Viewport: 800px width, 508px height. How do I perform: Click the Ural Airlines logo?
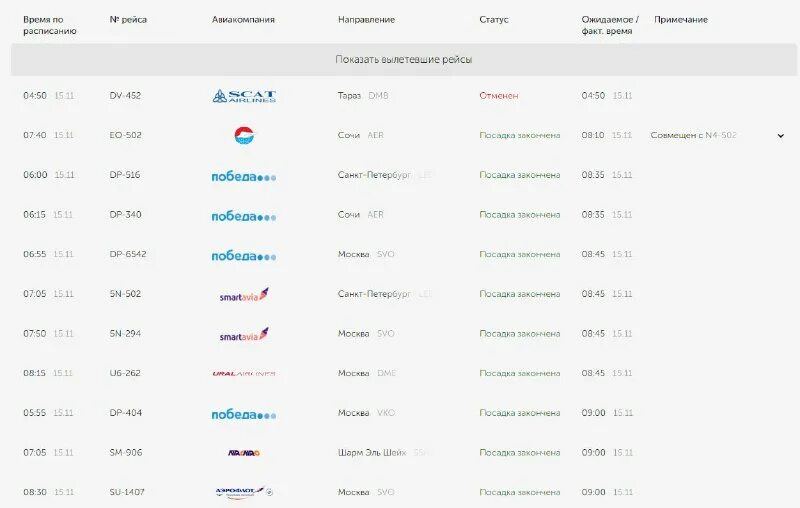244,373
